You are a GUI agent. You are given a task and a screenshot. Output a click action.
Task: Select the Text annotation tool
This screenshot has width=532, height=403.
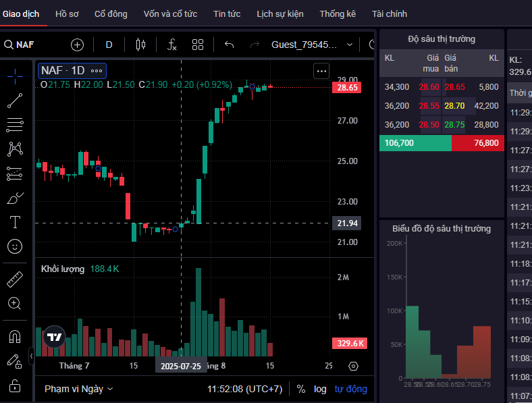(x=15, y=222)
